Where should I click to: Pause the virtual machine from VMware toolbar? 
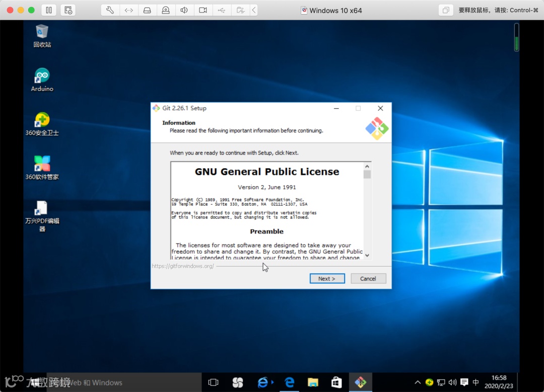[x=49, y=10]
